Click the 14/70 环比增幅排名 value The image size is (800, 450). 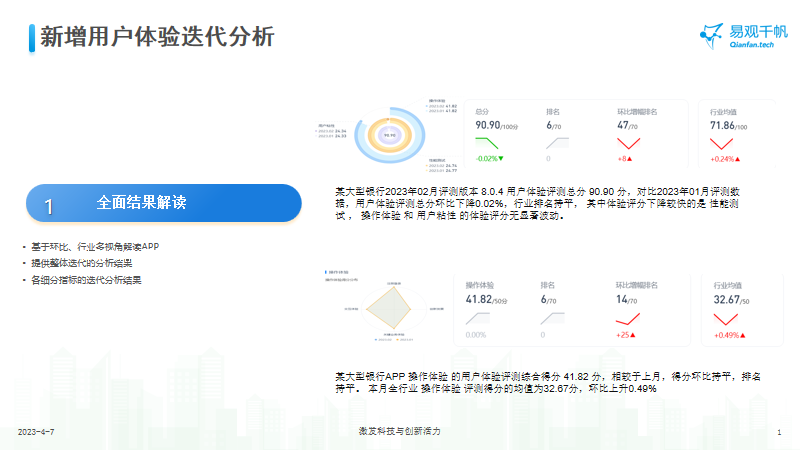627,300
